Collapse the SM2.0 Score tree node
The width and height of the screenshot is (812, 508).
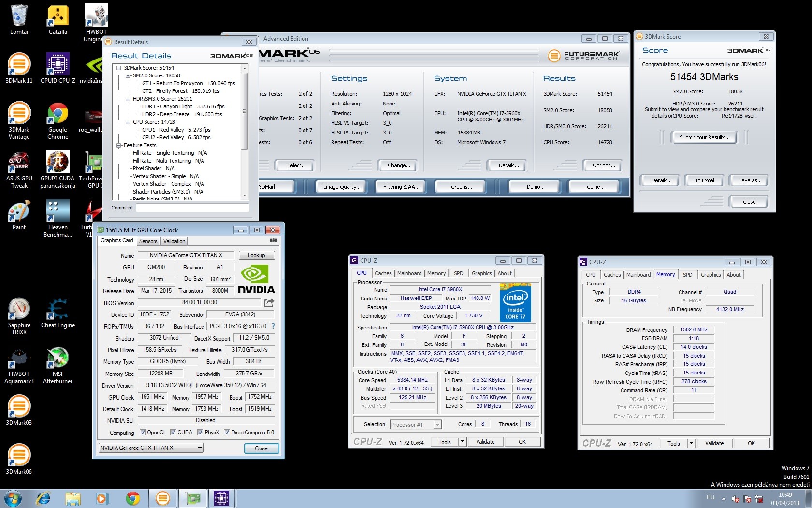[128, 75]
